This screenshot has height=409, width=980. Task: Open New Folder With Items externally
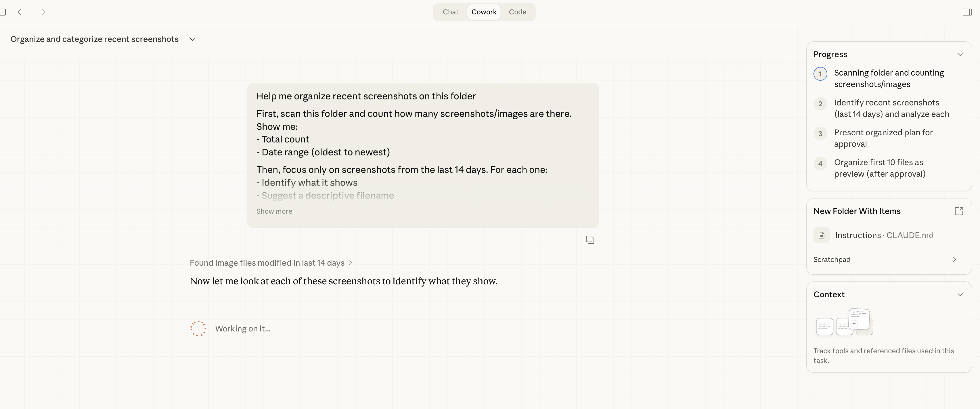click(x=959, y=211)
